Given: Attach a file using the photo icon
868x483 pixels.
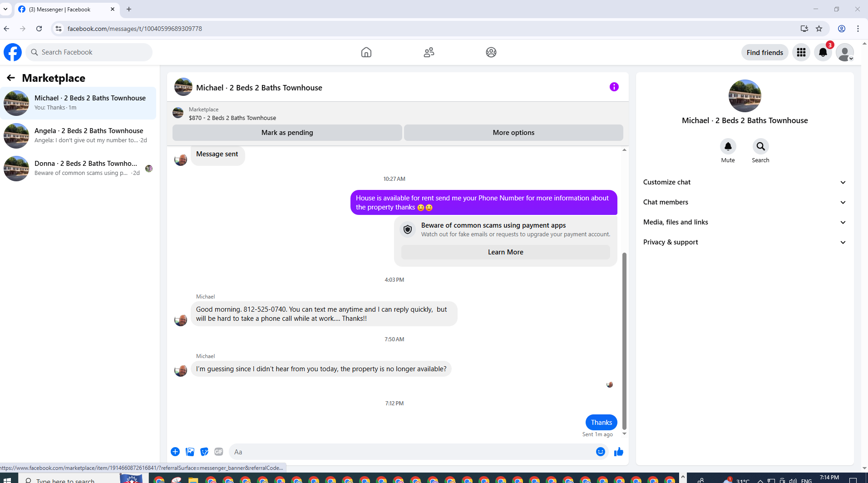Looking at the screenshot, I should pos(190,452).
